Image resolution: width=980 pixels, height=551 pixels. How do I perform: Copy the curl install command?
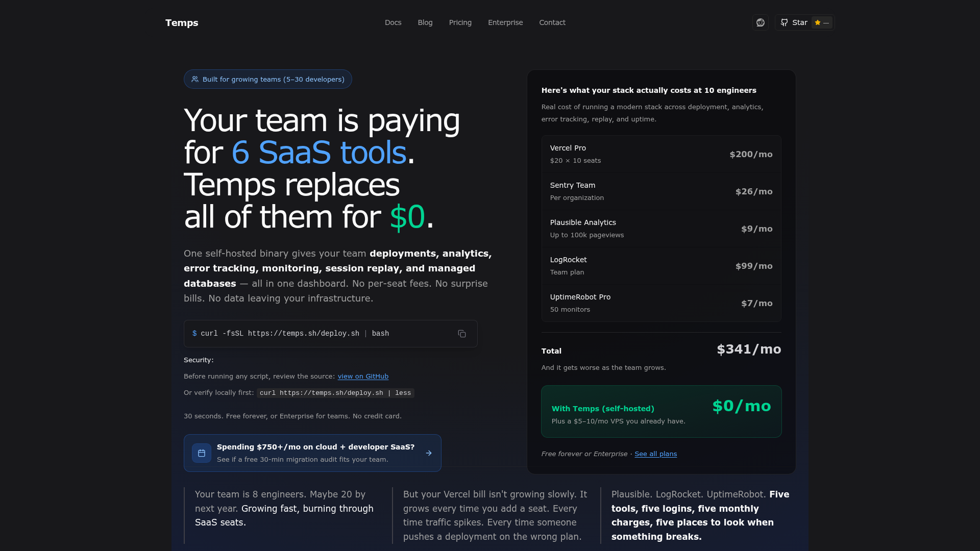pyautogui.click(x=462, y=334)
